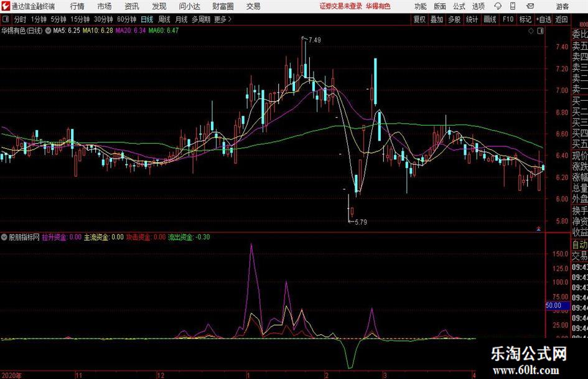This screenshot has height=379, width=588.
Task: Expand the 股朋指标网 indicator dropdown arrow
Action: coord(4,237)
